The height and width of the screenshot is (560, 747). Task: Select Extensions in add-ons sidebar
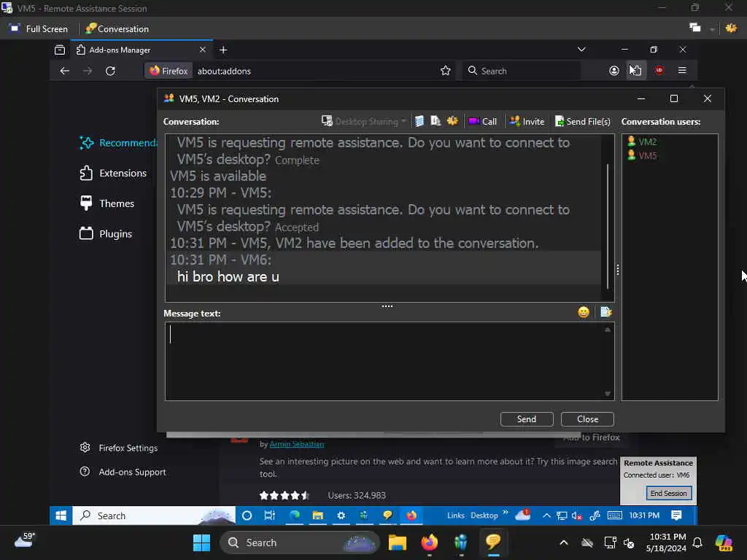tap(113, 173)
